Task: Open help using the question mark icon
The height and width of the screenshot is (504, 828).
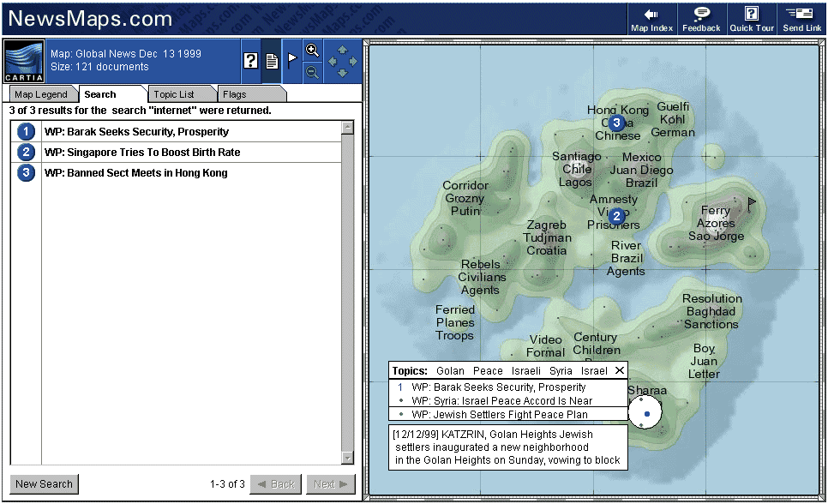Action: pos(249,60)
